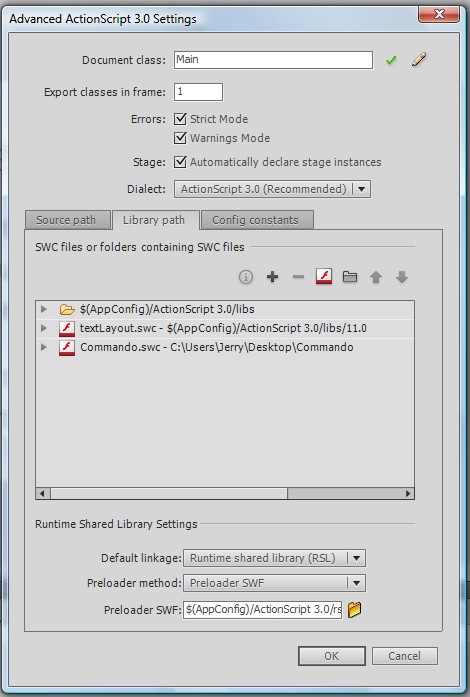Click the horizontal scrollbar thumb in library list
The height and width of the screenshot is (697, 470).
coord(169,493)
